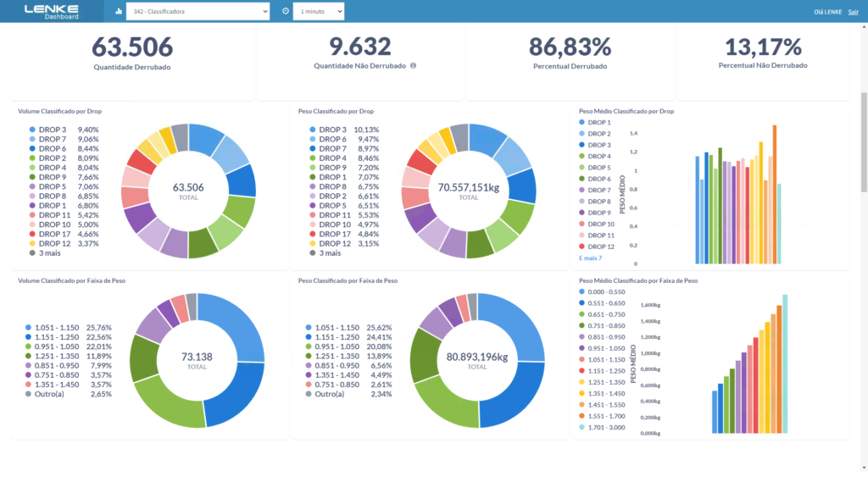Viewport: 868px width, 488px height.
Task: Click the 70.557,151kg TOTAL donut center
Action: coord(468,191)
